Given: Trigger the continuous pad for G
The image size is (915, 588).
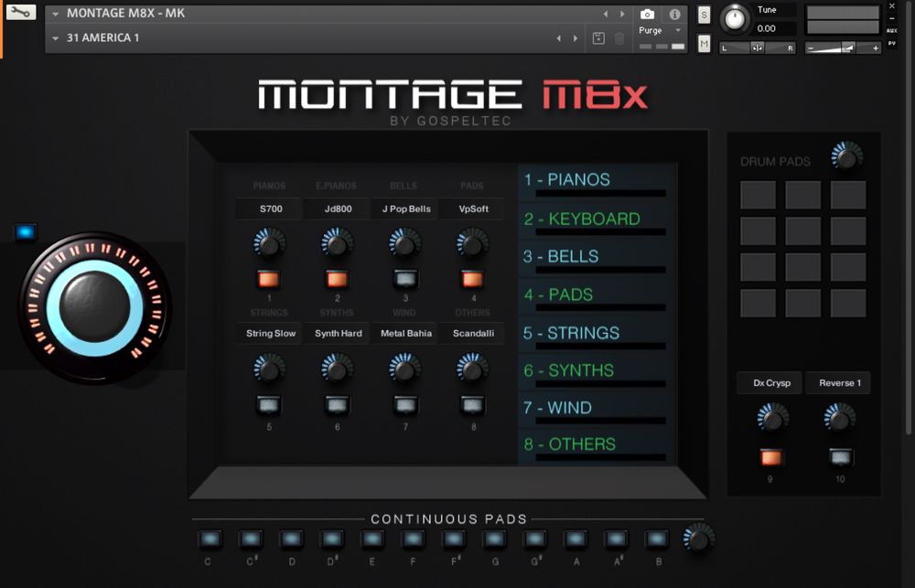Looking at the screenshot, I should click(x=494, y=540).
